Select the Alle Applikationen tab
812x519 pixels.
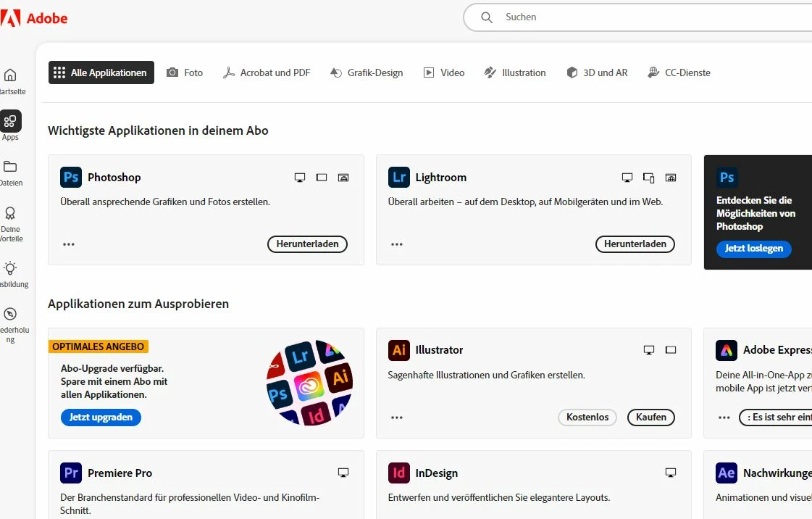101,72
